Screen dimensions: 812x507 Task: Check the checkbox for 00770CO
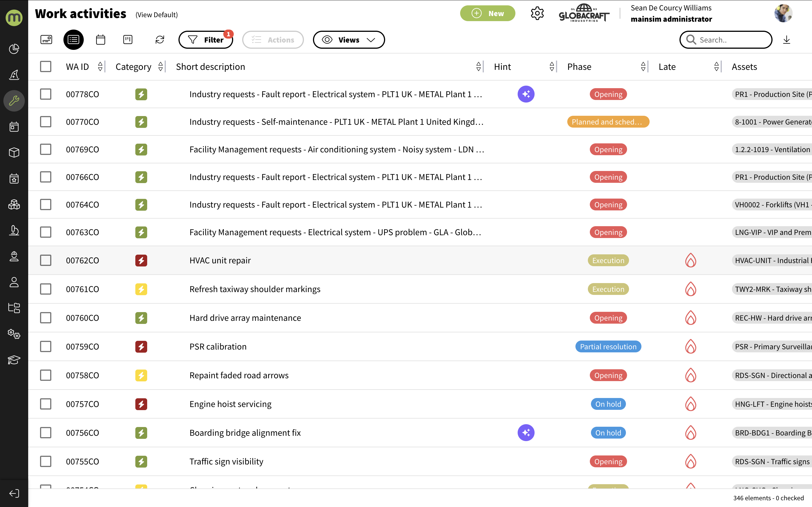click(x=46, y=122)
